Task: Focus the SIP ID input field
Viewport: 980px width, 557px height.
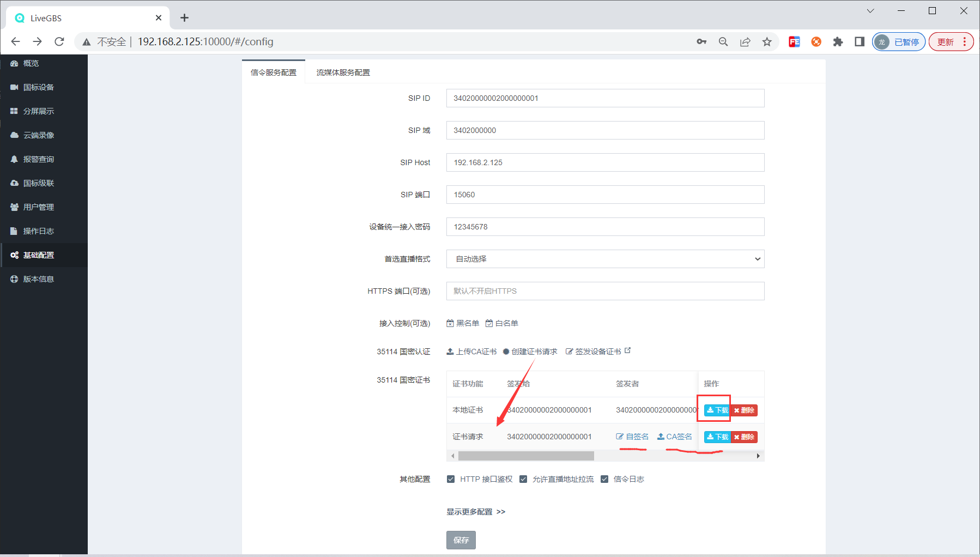Action: (x=606, y=98)
